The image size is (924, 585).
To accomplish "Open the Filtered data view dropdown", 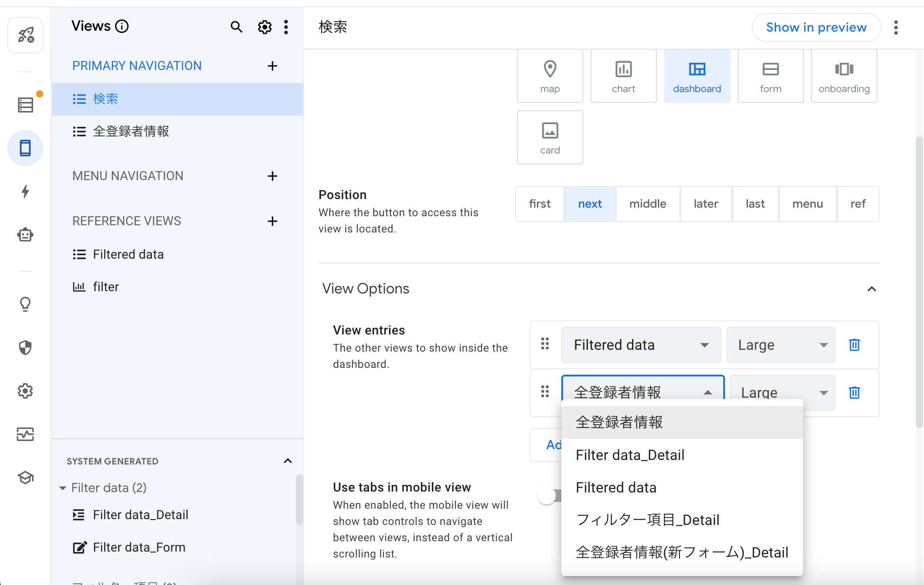I will (641, 345).
